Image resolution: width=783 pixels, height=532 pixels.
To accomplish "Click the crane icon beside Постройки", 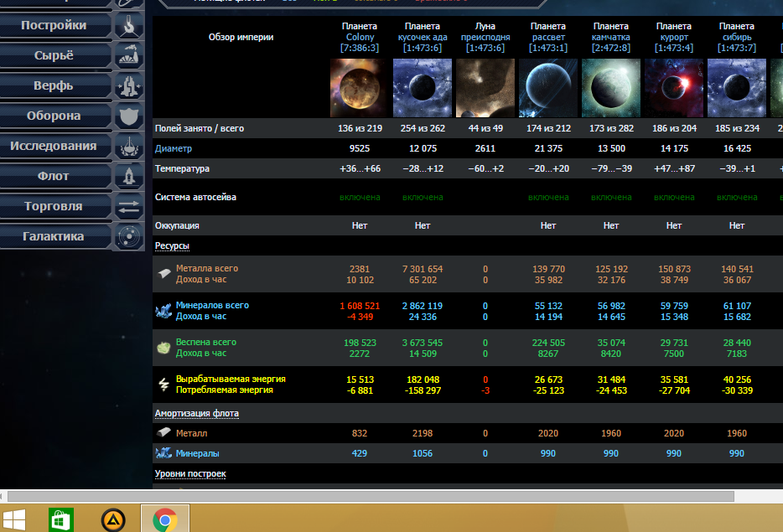I will point(129,26).
